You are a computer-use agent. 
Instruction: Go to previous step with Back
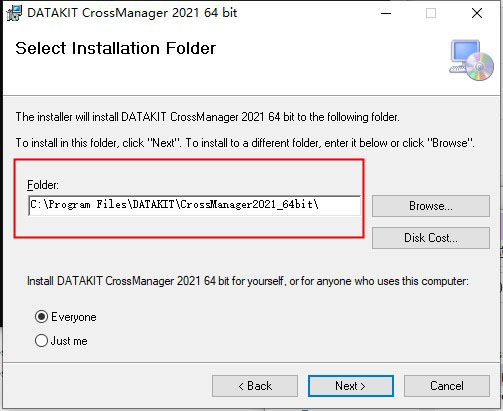coord(255,386)
